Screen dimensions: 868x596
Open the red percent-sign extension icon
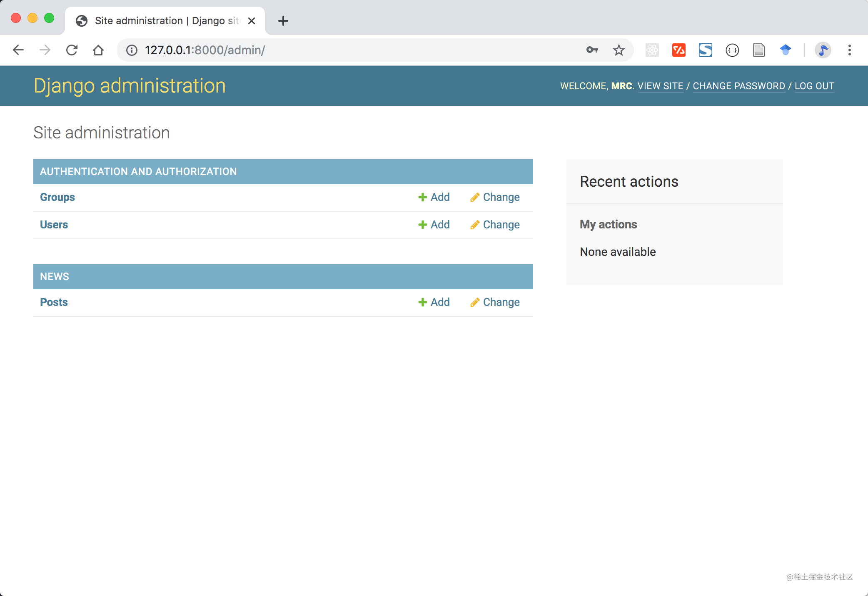click(679, 50)
